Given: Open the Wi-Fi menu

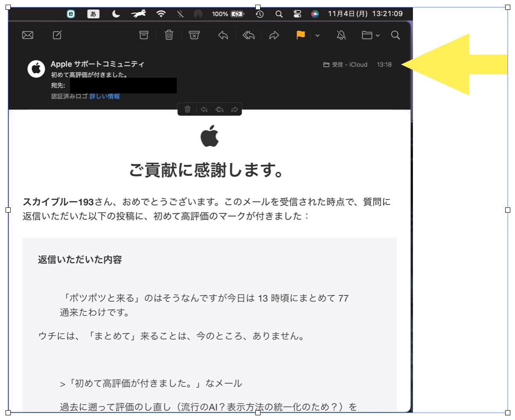Looking at the screenshot, I should (x=161, y=14).
